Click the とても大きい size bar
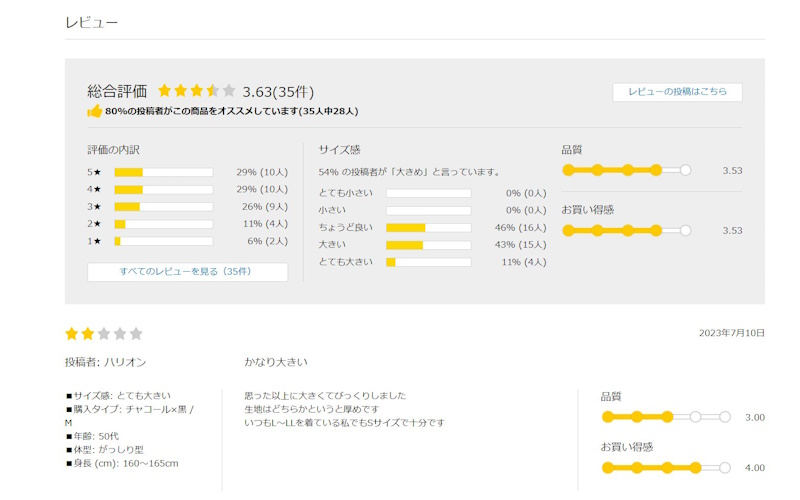800x500 pixels. (x=428, y=262)
